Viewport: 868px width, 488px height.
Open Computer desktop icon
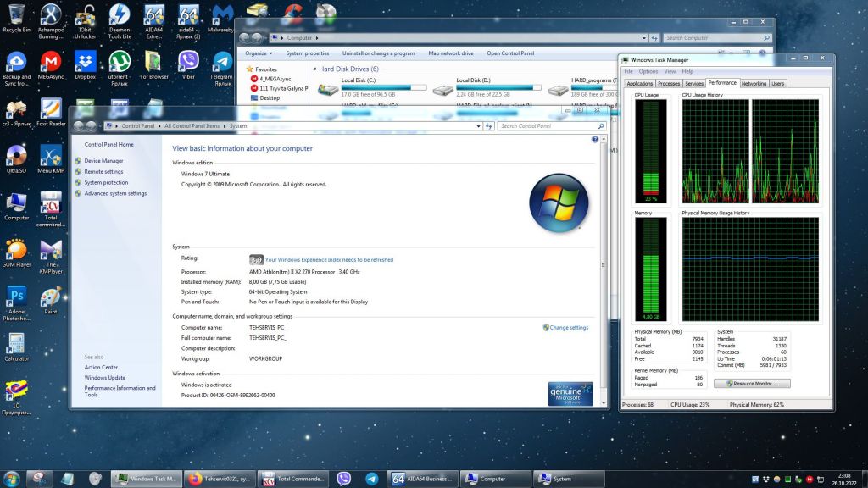pos(16,207)
